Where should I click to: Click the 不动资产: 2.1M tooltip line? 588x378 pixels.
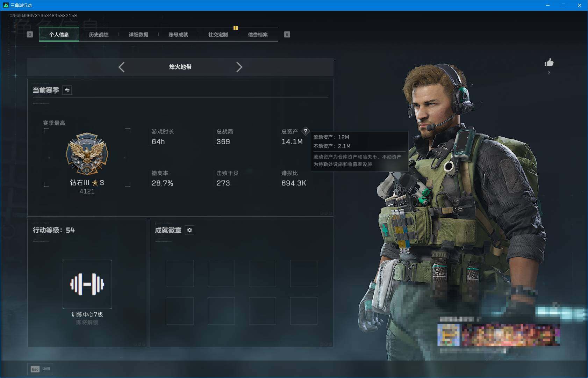tap(332, 146)
